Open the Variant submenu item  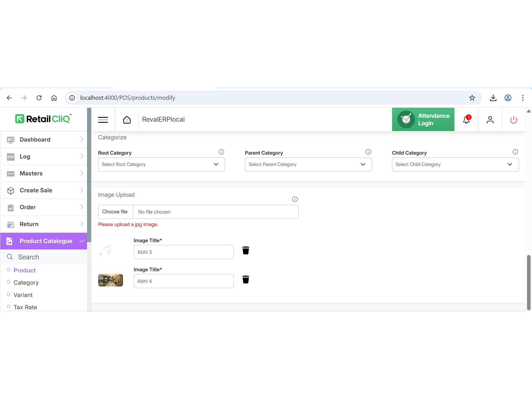point(23,295)
